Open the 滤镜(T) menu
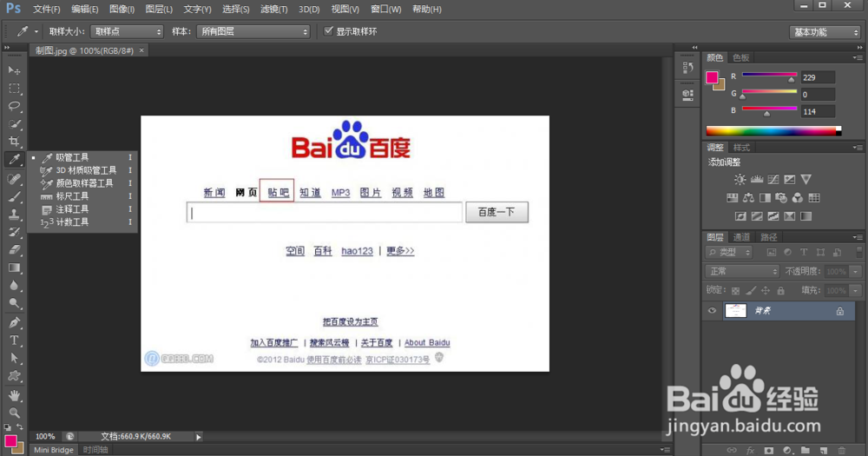868x456 pixels. (x=274, y=10)
